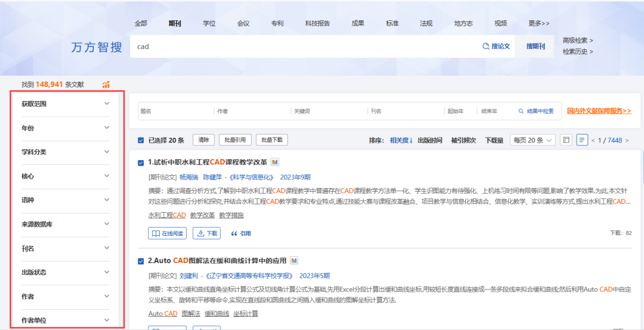Open the result statistics chart icon

[x=106, y=85]
